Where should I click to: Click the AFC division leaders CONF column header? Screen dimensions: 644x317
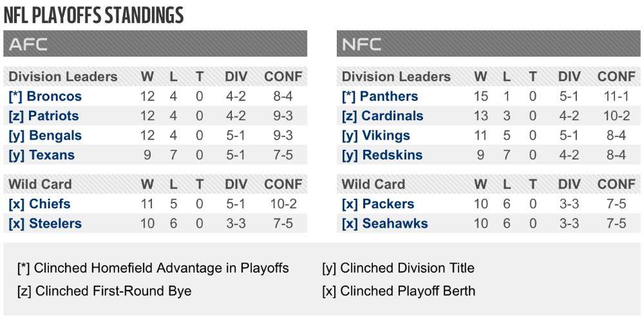283,77
